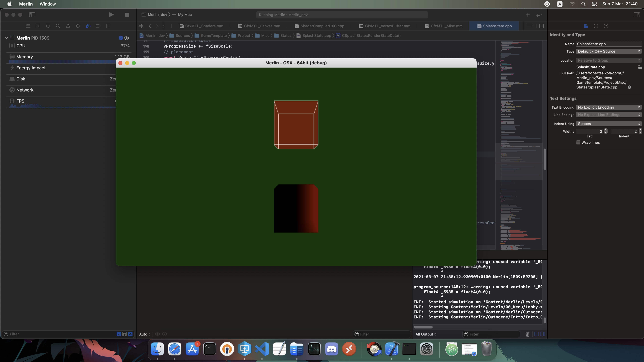Screen dimensions: 644x362
Task: Collapse the Merlin PID 1509 process
Action: tap(6, 38)
